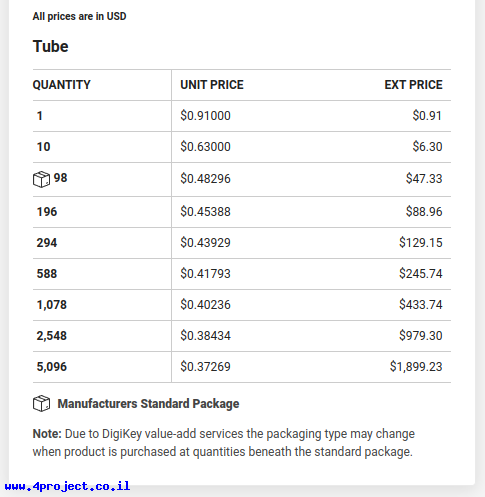Click the Manufacturers Standard Package label

click(x=148, y=404)
